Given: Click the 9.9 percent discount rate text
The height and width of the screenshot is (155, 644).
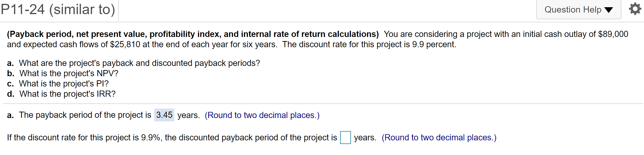Looking at the screenshot, I should tap(433, 44).
